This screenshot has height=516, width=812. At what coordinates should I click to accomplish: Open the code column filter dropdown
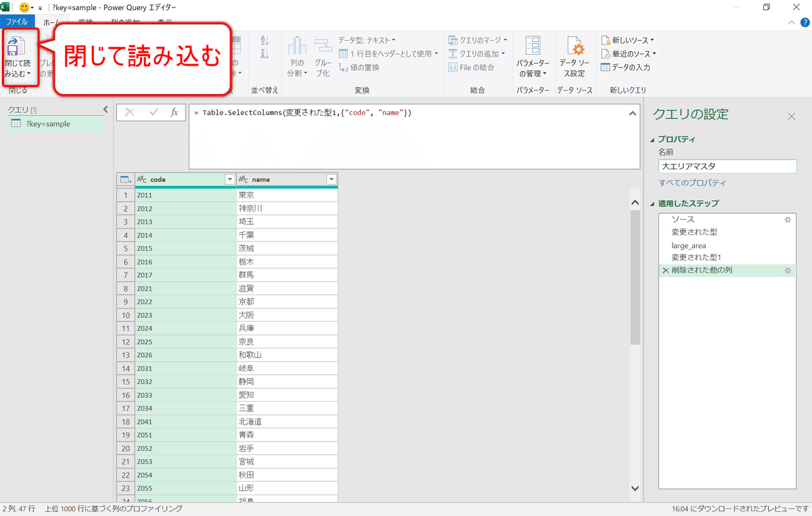point(229,179)
